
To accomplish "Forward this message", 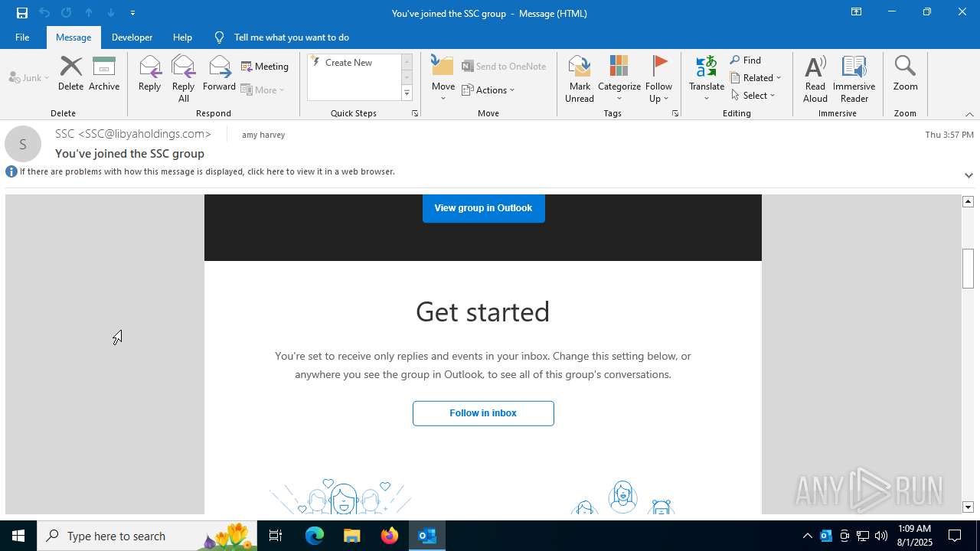I will coord(219,74).
